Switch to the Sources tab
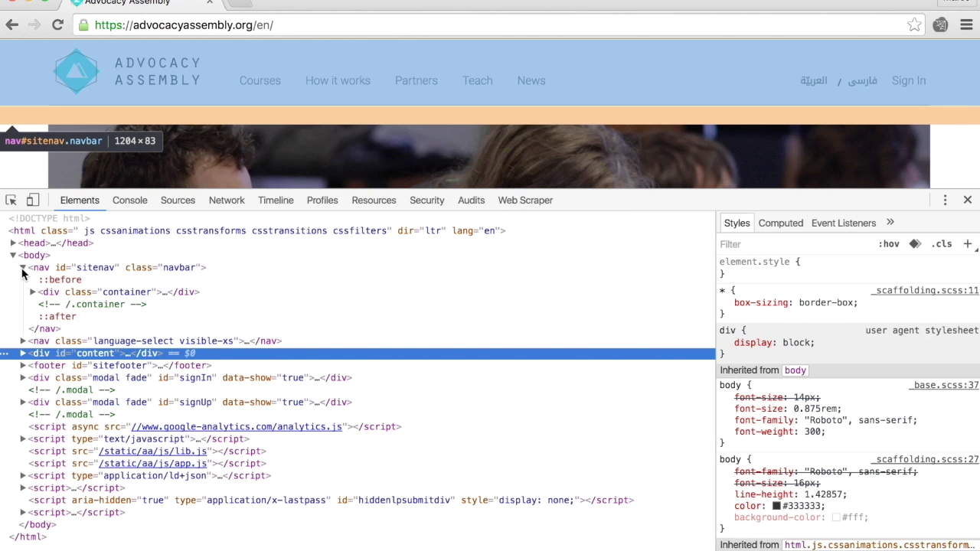This screenshot has height=551, width=980. pyautogui.click(x=178, y=200)
